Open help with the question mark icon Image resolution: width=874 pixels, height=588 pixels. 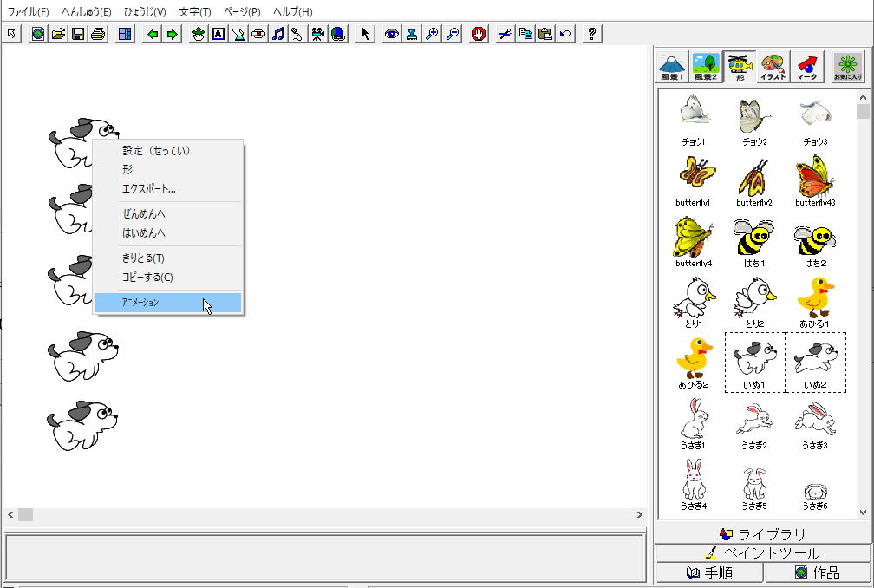pyautogui.click(x=592, y=34)
